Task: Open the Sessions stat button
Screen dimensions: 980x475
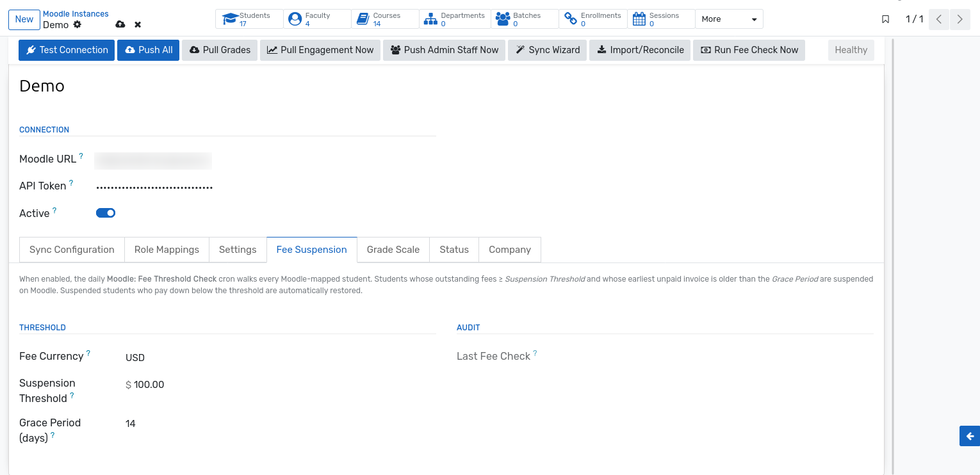Action: [x=661, y=19]
